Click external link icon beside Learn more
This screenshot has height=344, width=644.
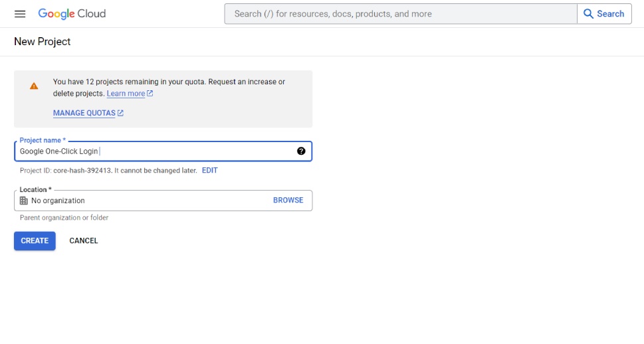[150, 94]
